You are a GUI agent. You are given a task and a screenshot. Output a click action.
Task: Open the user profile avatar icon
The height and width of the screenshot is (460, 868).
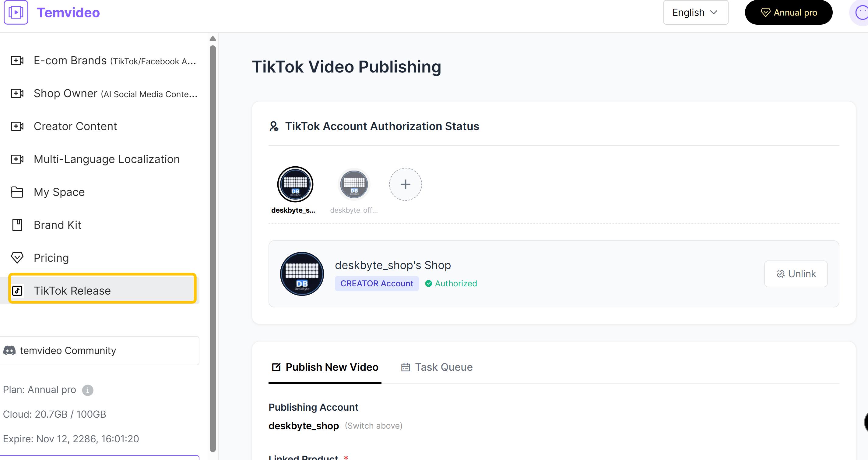pyautogui.click(x=861, y=13)
